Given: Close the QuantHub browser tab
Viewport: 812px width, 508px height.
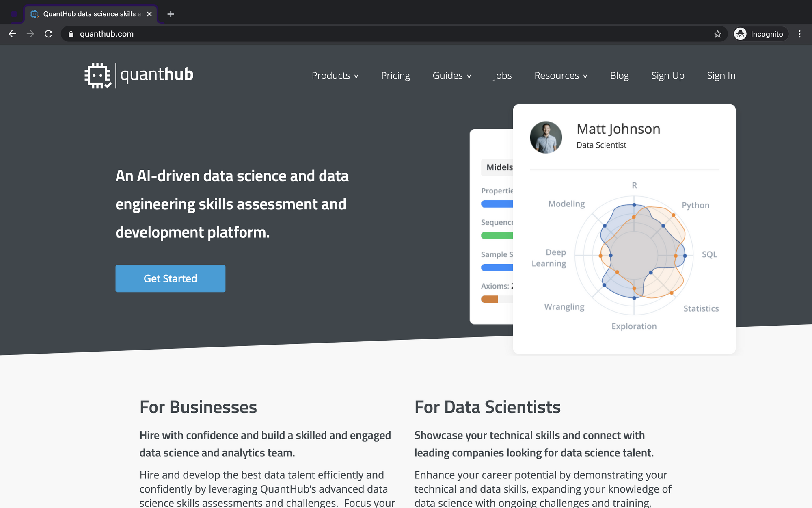Looking at the screenshot, I should (149, 14).
